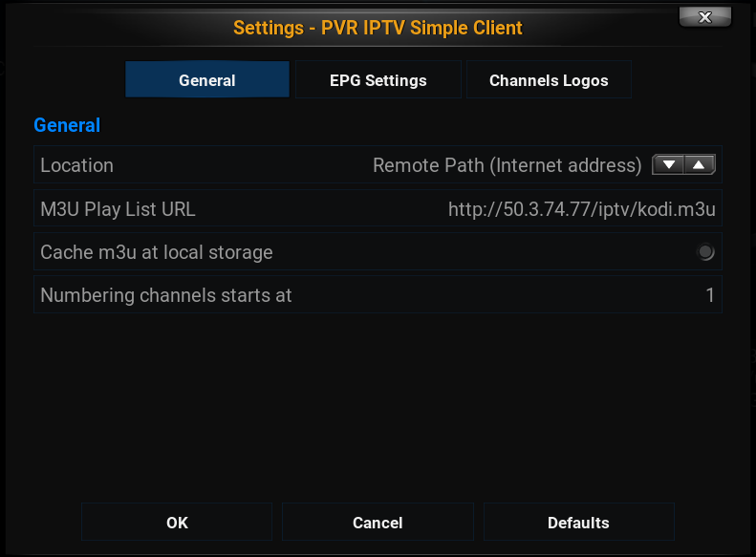Select the Location setting label
Viewport: 756px width, 557px height.
[76, 165]
